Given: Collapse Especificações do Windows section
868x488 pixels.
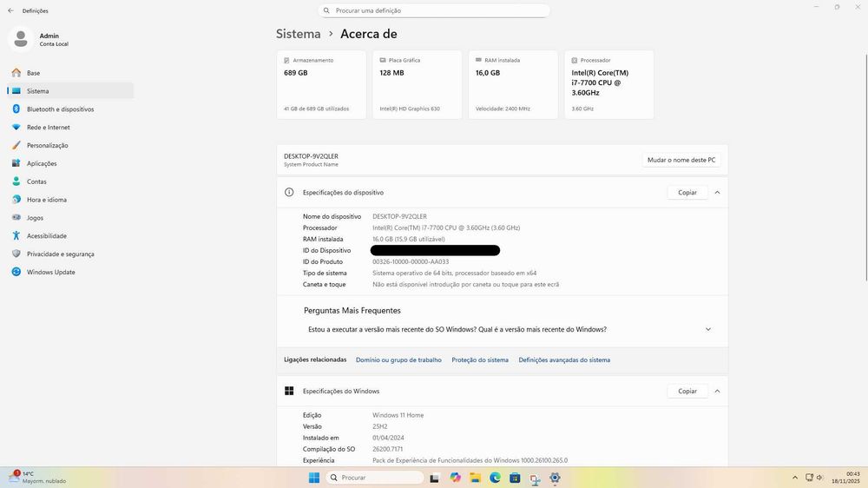Looking at the screenshot, I should (718, 391).
